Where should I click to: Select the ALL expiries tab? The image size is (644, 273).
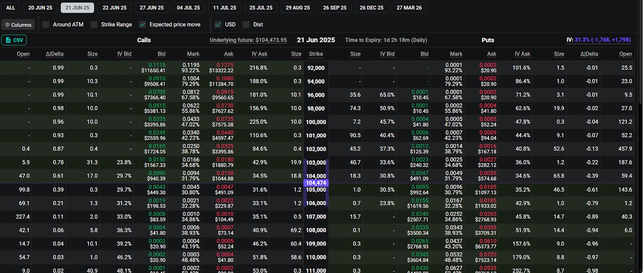pos(10,8)
